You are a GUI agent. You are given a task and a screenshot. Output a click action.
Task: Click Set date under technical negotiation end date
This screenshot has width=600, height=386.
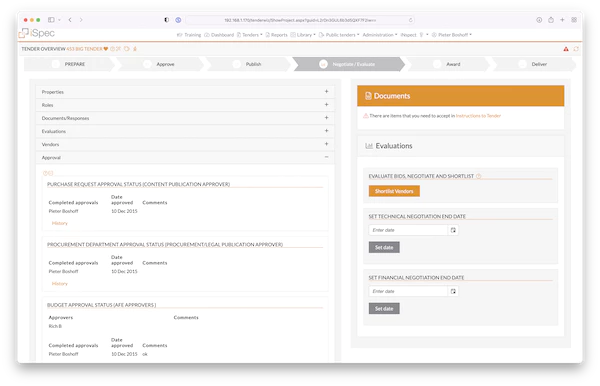(x=384, y=247)
